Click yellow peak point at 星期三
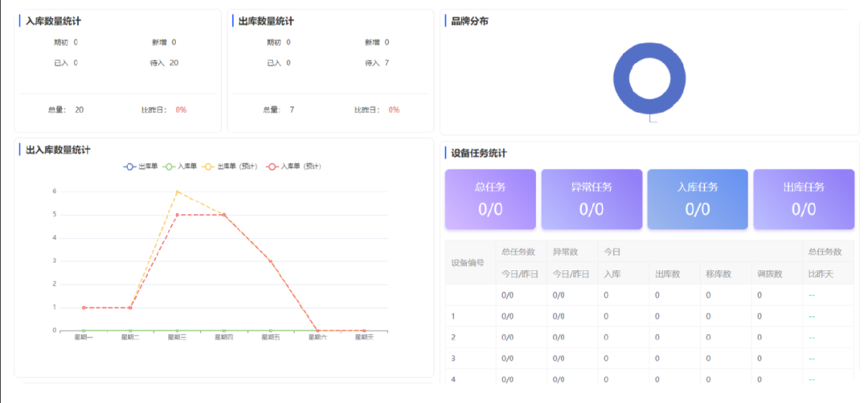 click(177, 191)
